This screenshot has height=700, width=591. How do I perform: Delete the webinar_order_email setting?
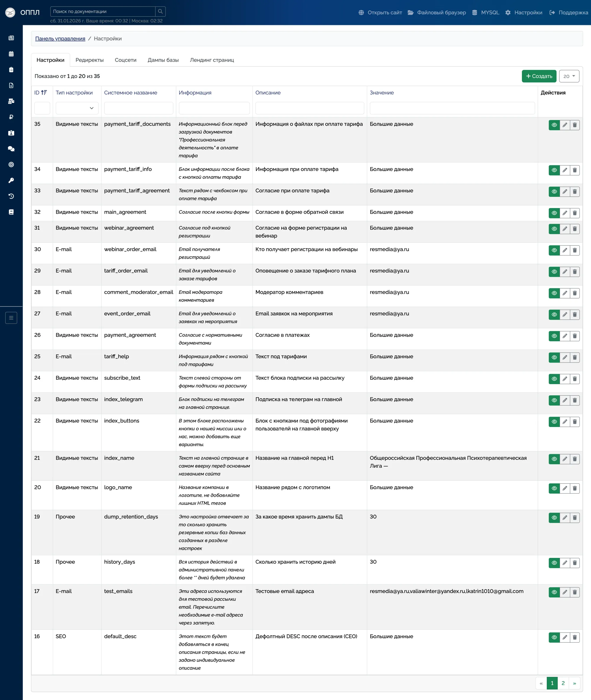click(574, 250)
